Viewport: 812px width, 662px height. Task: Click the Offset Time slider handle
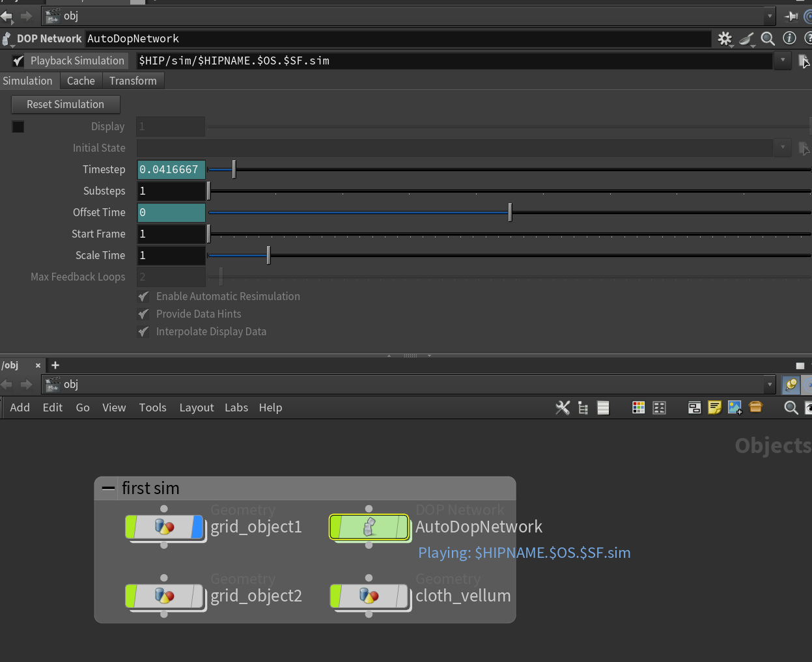510,212
